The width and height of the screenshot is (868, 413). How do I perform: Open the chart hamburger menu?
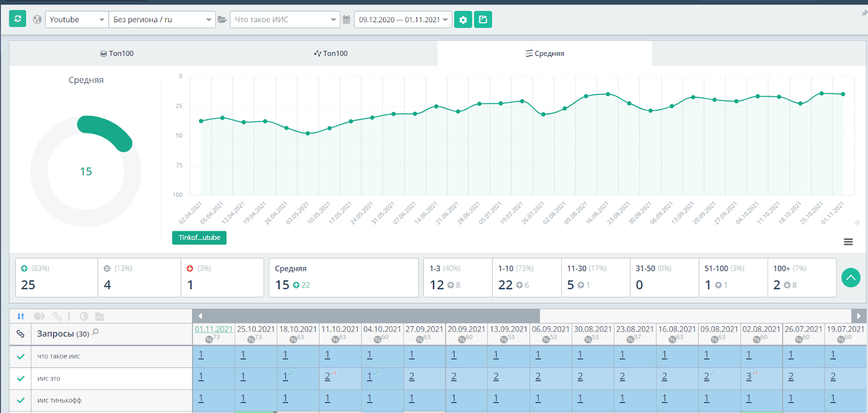tap(848, 242)
